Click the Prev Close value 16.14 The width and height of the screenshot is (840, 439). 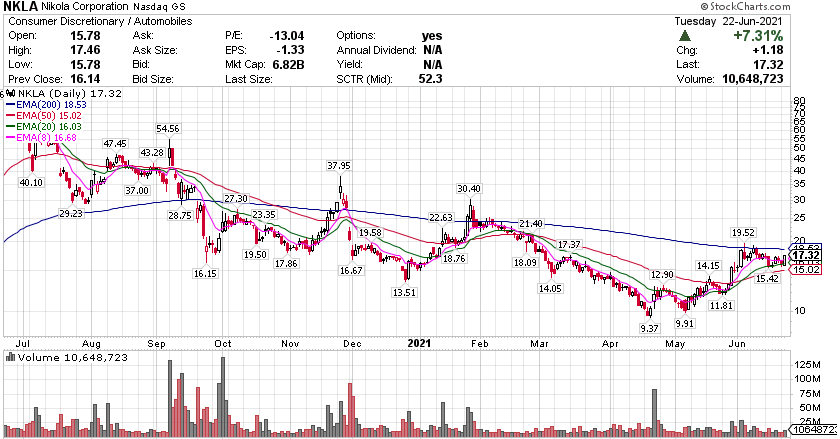(x=85, y=79)
